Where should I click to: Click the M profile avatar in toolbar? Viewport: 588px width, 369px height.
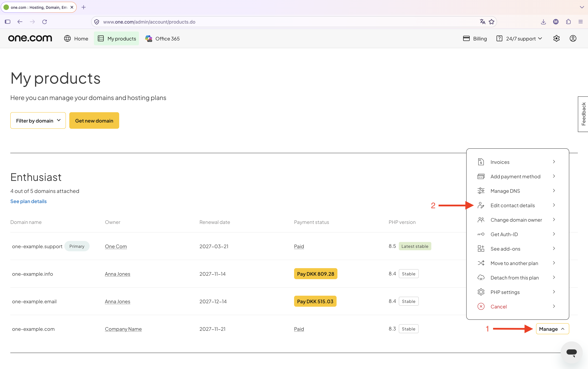556,22
